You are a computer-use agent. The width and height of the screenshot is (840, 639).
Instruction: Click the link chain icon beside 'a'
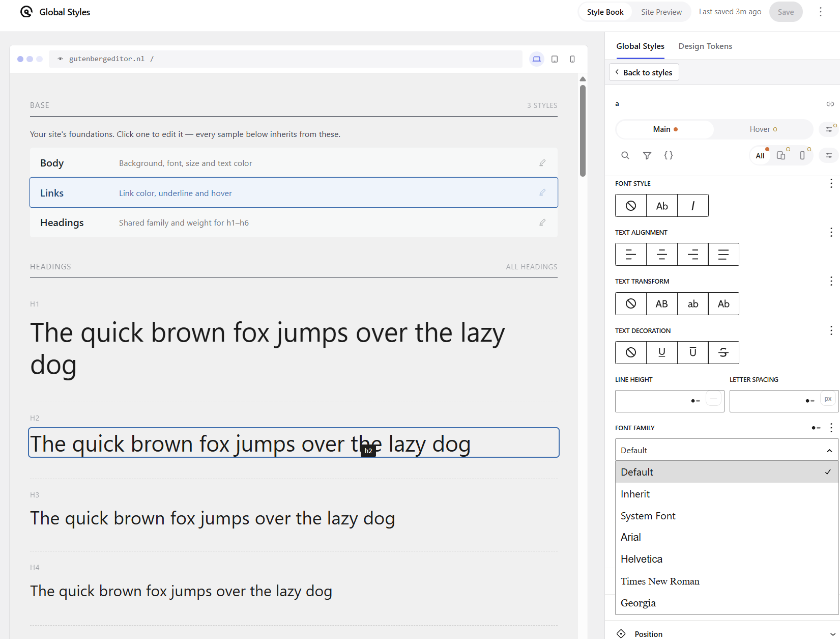pyautogui.click(x=830, y=104)
